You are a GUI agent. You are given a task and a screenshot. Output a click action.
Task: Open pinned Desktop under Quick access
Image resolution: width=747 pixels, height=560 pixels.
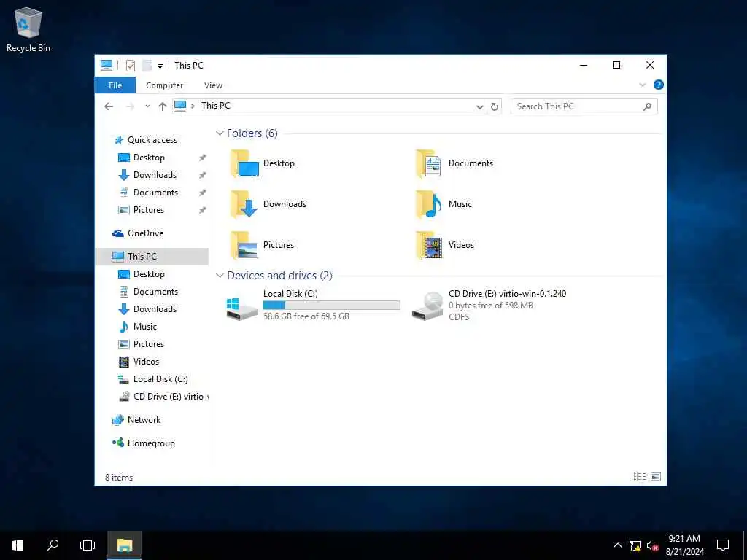pyautogui.click(x=149, y=157)
